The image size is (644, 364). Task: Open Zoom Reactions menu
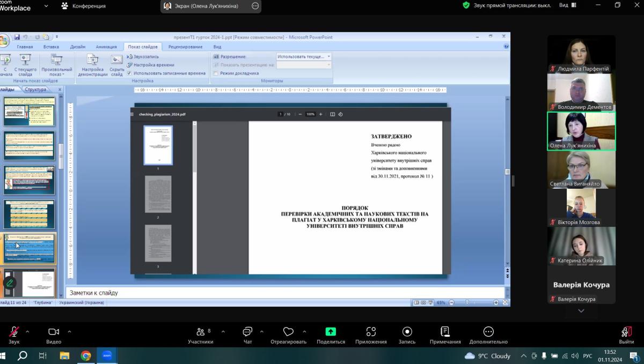(x=288, y=332)
